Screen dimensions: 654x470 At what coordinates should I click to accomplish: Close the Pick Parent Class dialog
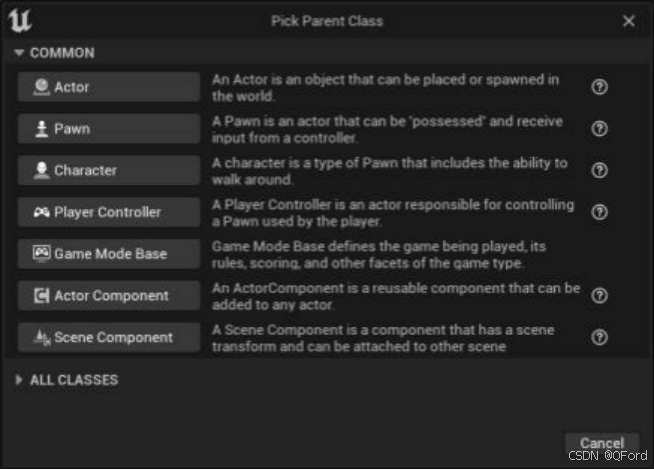628,21
